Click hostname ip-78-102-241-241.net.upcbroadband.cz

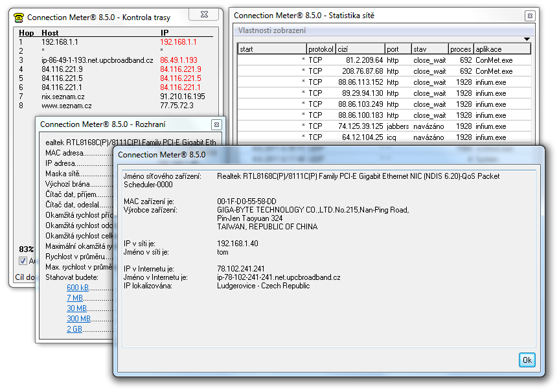[279, 277]
